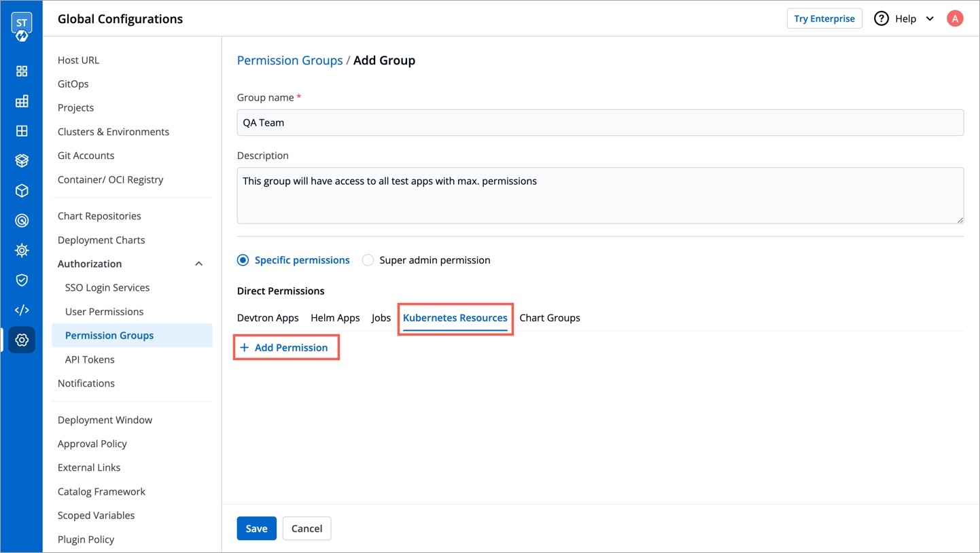Click the Help question mark icon
980x553 pixels.
click(881, 19)
